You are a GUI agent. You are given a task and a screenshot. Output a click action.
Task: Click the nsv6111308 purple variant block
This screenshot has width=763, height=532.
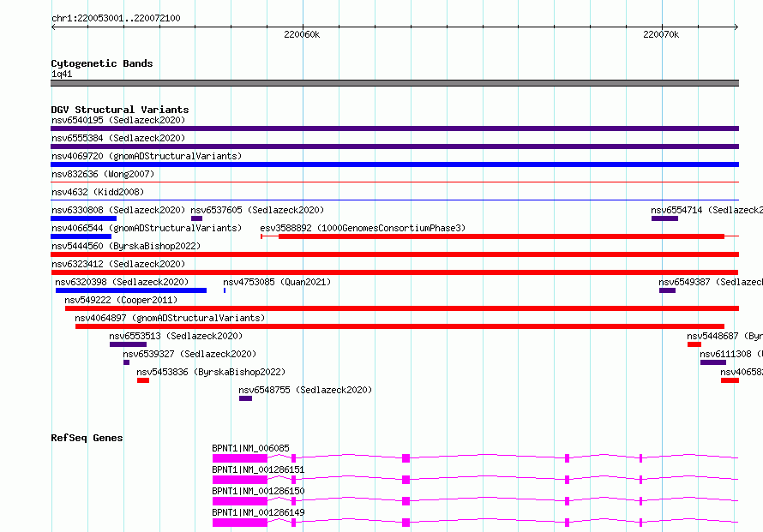[713, 362]
